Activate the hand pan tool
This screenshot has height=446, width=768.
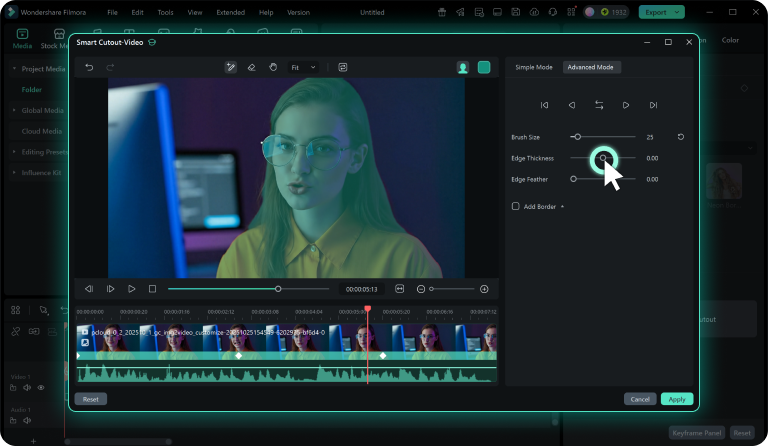click(272, 67)
